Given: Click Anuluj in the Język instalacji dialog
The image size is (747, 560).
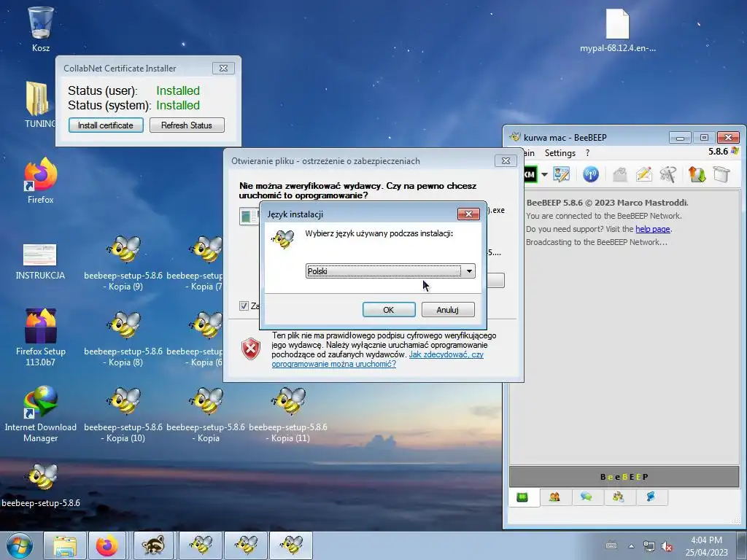Looking at the screenshot, I should point(448,309).
